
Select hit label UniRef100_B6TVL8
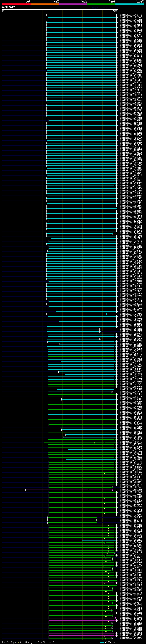pos(131,80)
